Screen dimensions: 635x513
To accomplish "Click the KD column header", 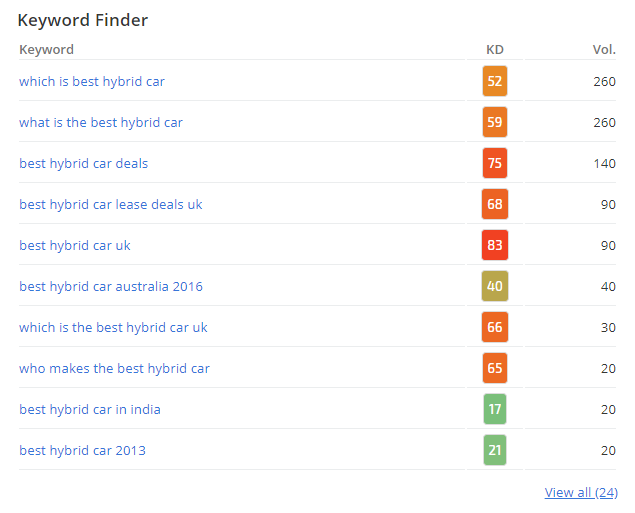I will [x=495, y=50].
